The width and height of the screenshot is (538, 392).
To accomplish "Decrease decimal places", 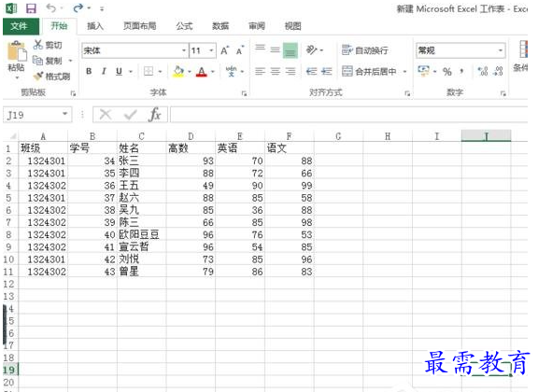I will click(498, 71).
